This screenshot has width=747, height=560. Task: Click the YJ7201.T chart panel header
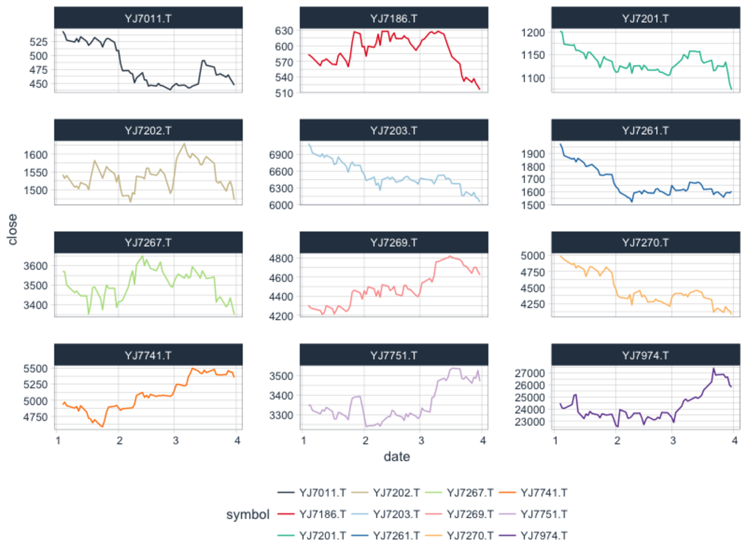[645, 18]
